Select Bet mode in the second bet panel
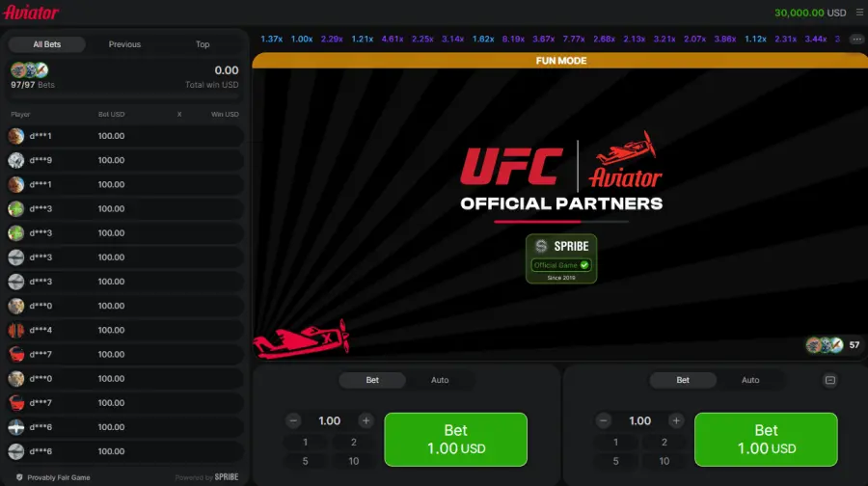This screenshot has height=486, width=868. point(683,380)
